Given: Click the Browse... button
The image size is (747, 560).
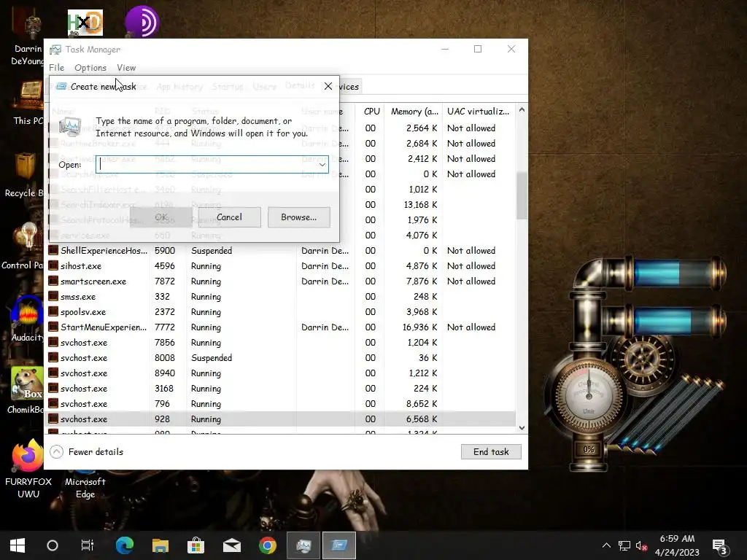Looking at the screenshot, I should [x=298, y=217].
